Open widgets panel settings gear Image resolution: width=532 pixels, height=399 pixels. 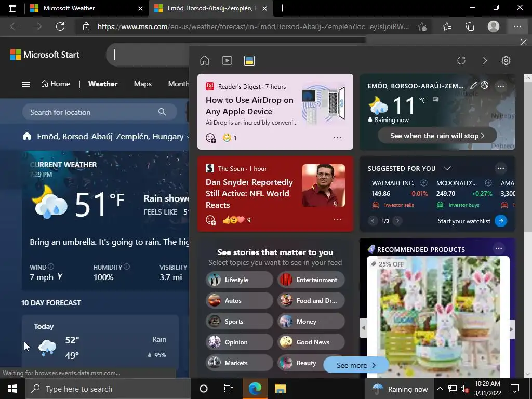506,60
